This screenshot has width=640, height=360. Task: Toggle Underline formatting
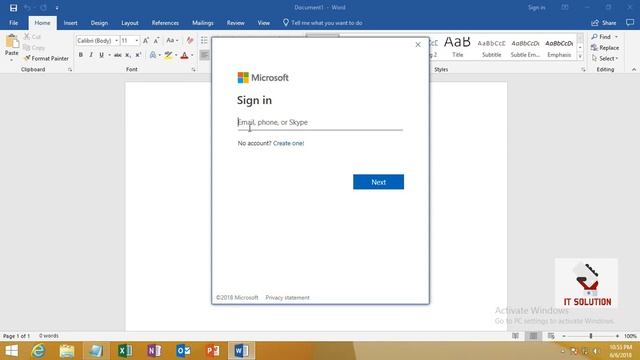pyautogui.click(x=101, y=55)
